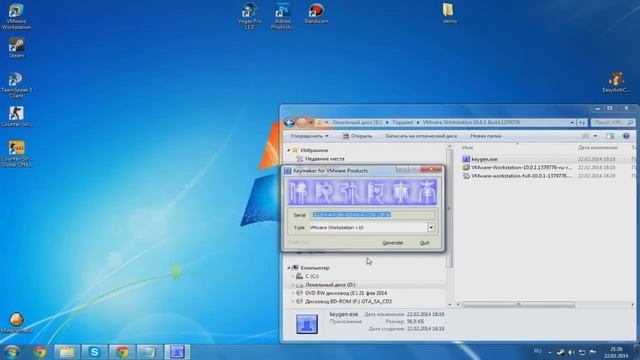The image size is (640, 360).
Task: Click Записать на оптический диск
Action: [421, 136]
